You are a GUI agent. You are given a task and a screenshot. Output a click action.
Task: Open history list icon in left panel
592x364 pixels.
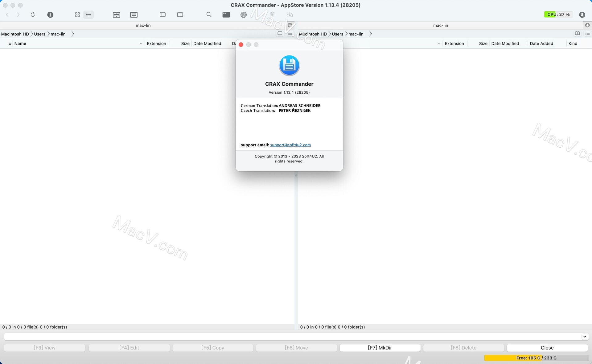[290, 33]
